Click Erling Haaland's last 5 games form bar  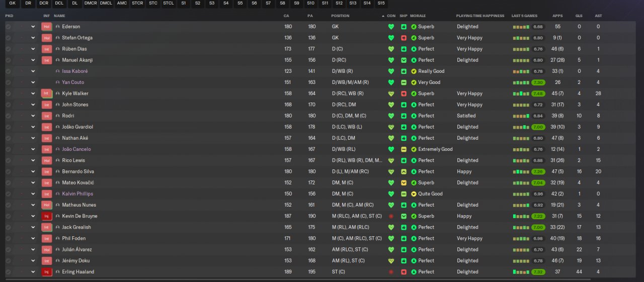521,272
